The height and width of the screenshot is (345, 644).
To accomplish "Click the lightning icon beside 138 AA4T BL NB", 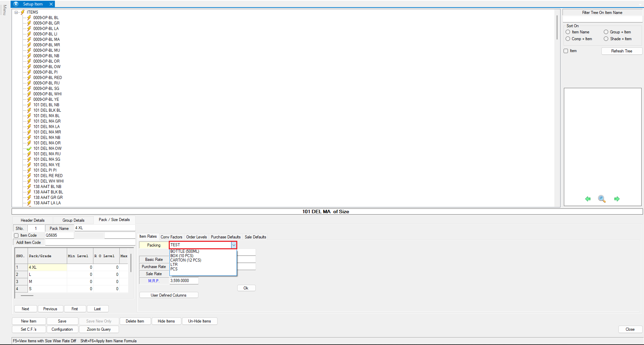I will pos(29,187).
